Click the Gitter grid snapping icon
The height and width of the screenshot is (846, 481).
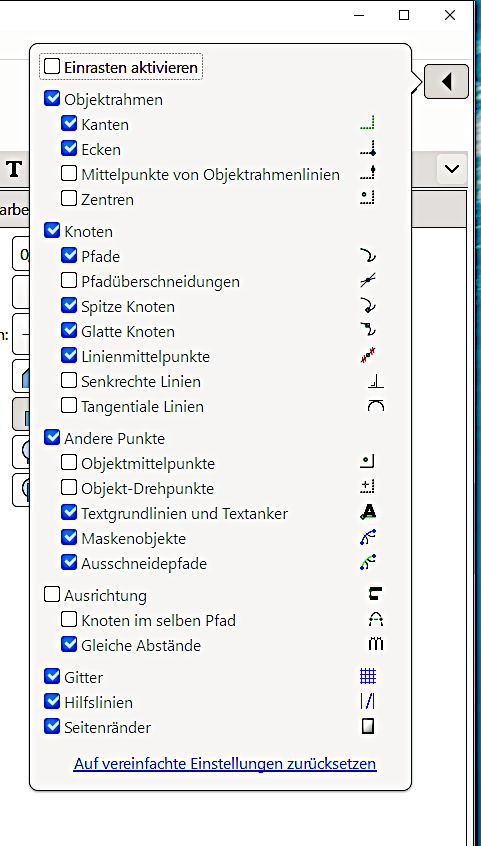368,677
